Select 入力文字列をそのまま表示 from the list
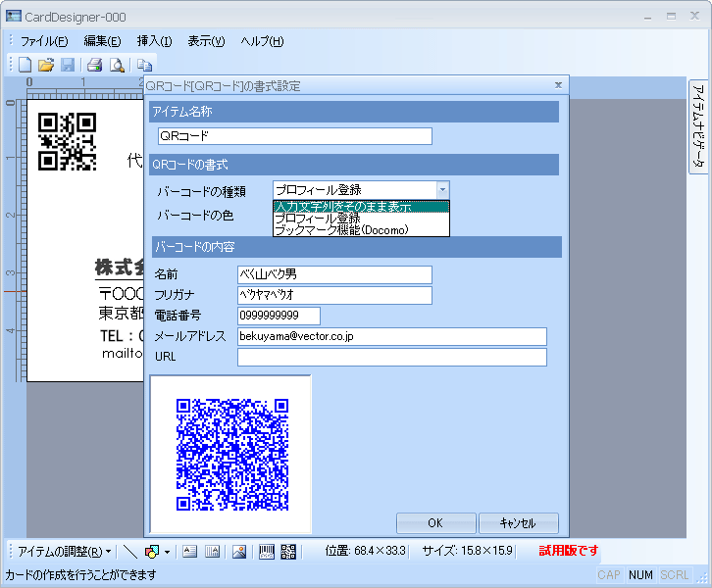Image resolution: width=712 pixels, height=588 pixels. pyautogui.click(x=361, y=207)
